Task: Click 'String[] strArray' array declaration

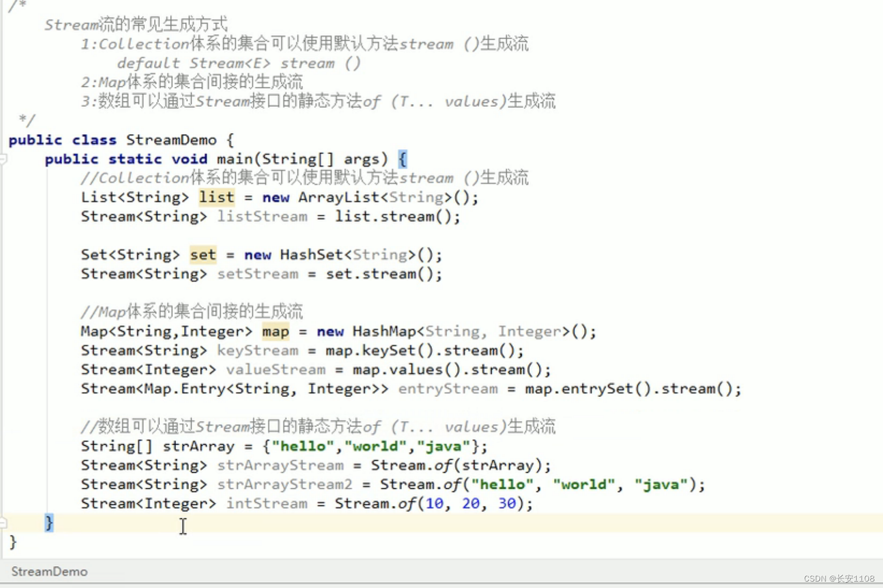Action: (158, 446)
